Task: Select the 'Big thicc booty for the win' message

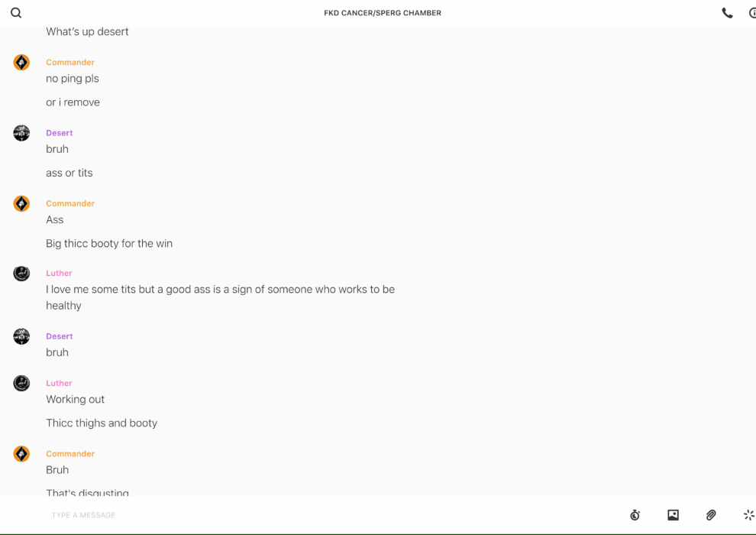Action: (x=109, y=244)
